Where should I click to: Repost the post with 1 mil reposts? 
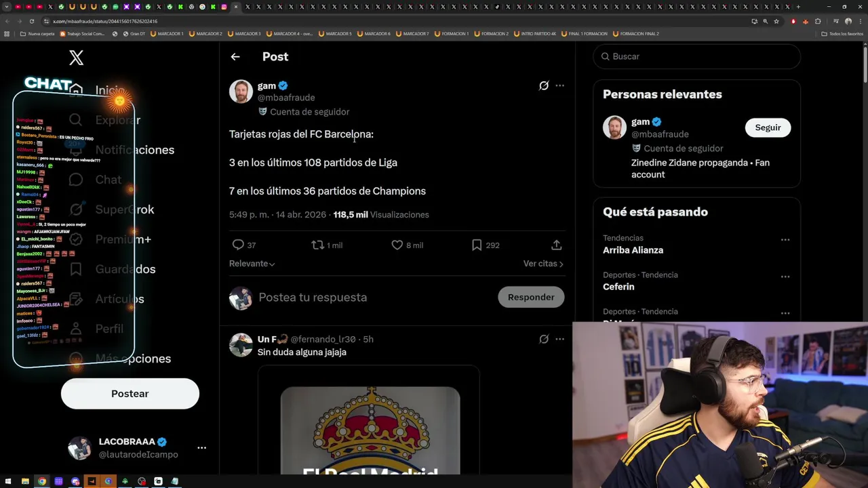[x=327, y=245]
